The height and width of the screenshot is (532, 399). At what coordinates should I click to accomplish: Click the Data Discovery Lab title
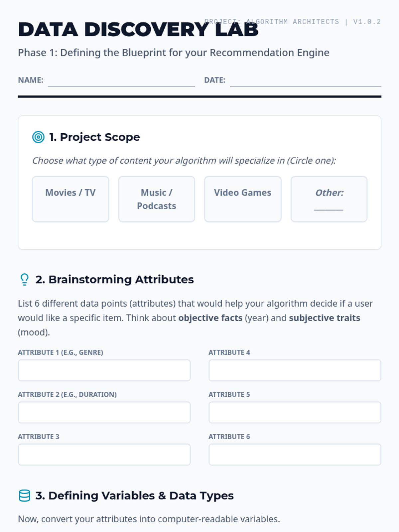pos(138,30)
